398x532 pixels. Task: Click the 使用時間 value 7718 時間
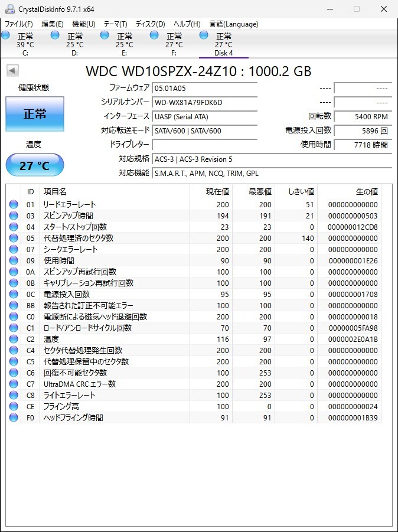pos(363,145)
